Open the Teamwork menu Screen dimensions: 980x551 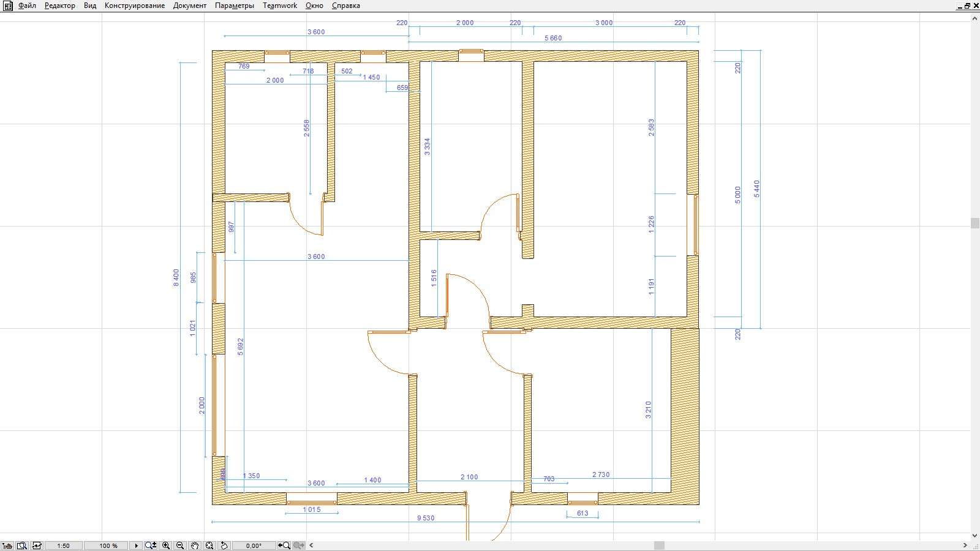[280, 6]
